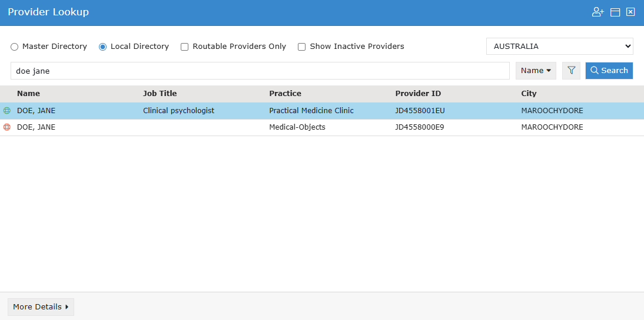Screen dimensions: 644x320
Task: Click the green globe icon on first row
Action: click(x=7, y=111)
